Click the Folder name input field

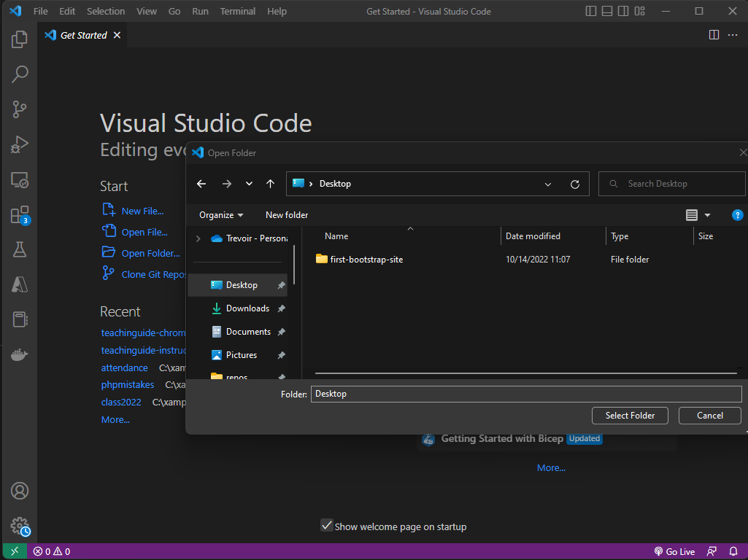click(x=525, y=394)
